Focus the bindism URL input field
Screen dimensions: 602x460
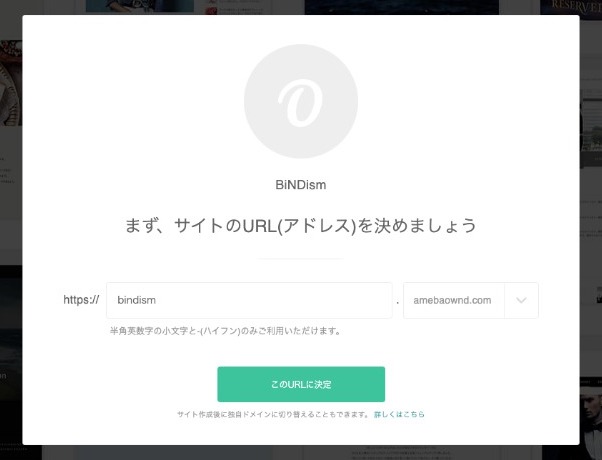coord(249,300)
